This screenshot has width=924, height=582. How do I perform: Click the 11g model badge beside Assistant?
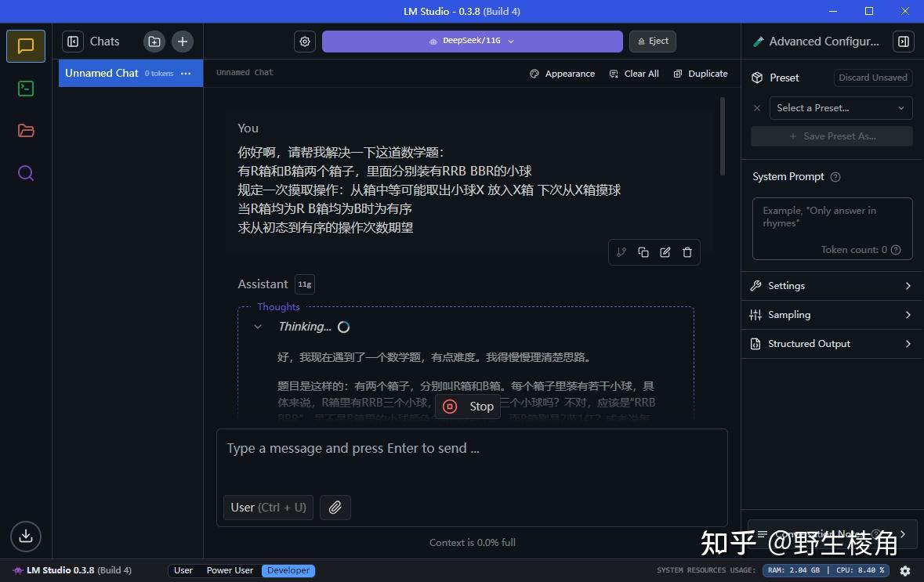[x=305, y=284]
